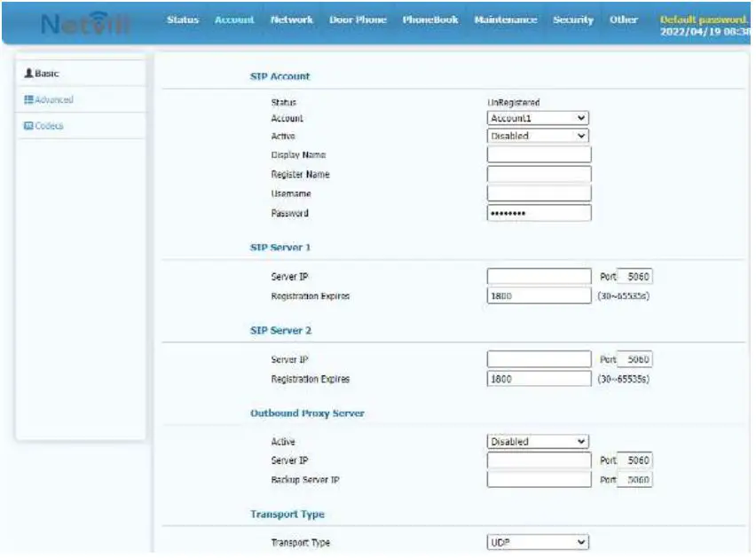Click the Backup Server IP Port field
This screenshot has width=756, height=558.
pos(635,479)
